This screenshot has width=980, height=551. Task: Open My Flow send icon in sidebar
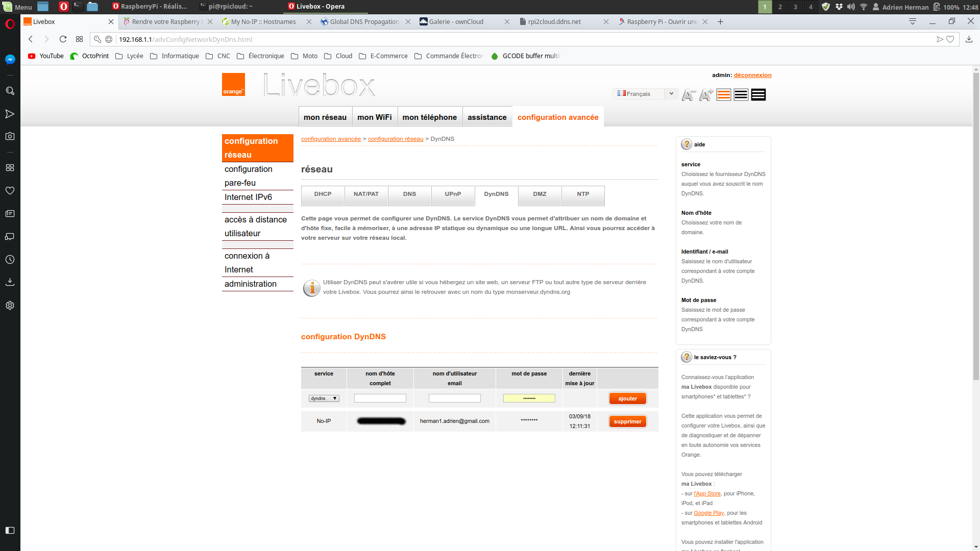tap(10, 114)
